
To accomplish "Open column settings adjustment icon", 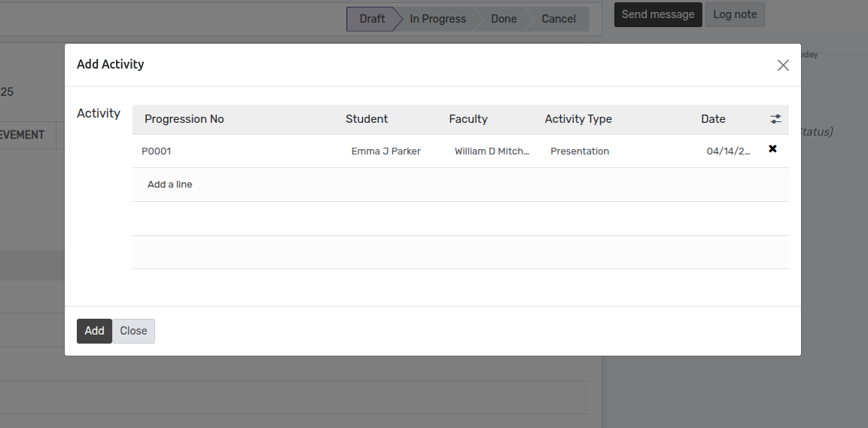I will (775, 119).
